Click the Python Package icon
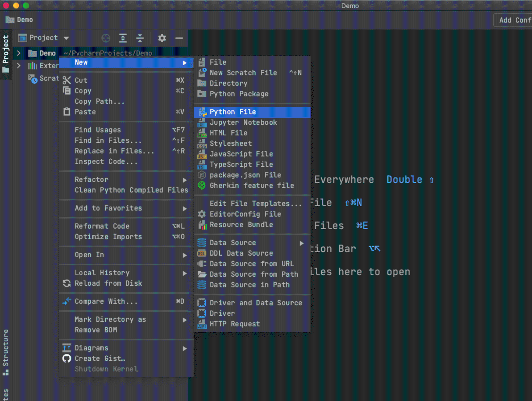Screen dimensions: 532x401 pos(202,94)
